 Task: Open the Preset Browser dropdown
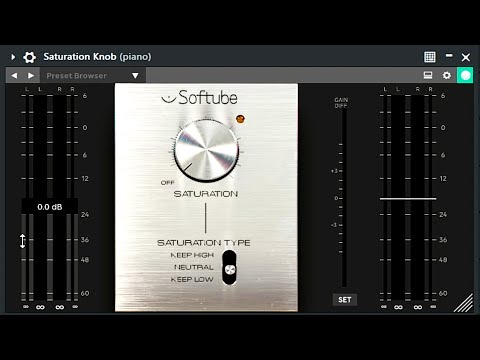(135, 76)
